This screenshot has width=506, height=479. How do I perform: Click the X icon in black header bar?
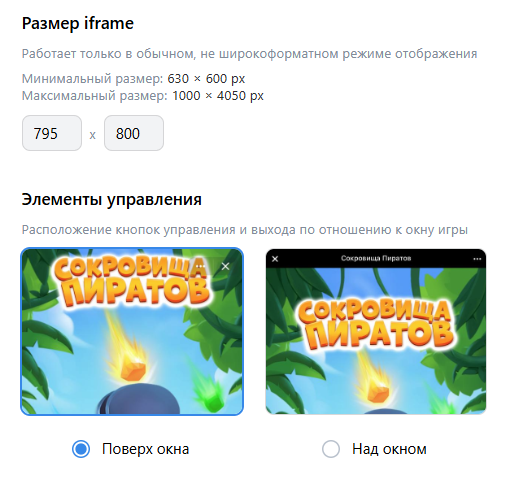click(275, 259)
